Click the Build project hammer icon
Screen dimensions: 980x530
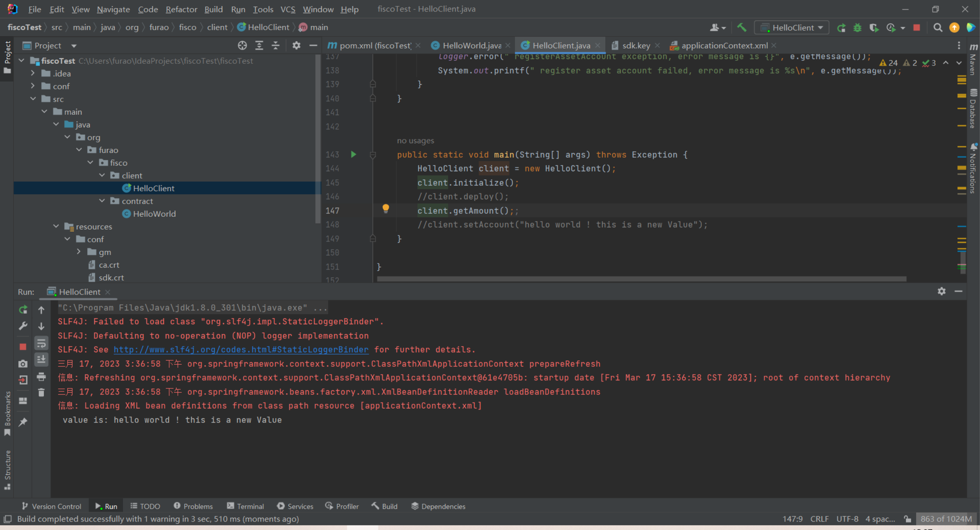[x=742, y=28]
